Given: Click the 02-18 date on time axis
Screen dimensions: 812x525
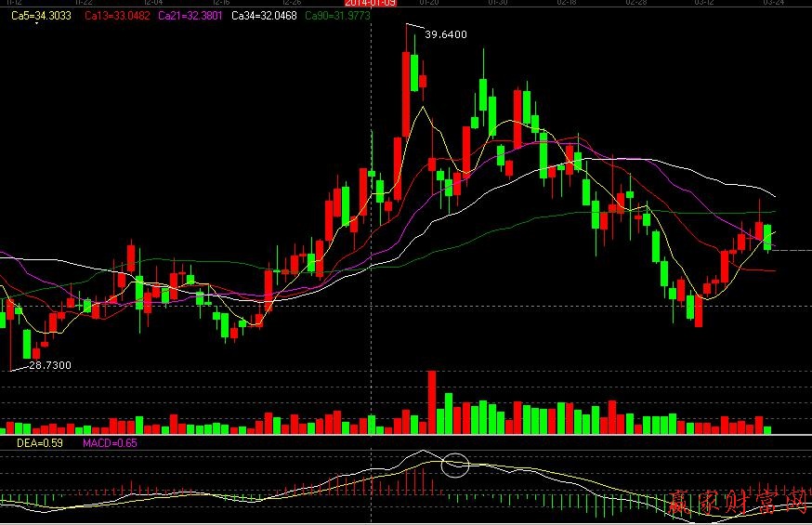Looking at the screenshot, I should [x=566, y=4].
